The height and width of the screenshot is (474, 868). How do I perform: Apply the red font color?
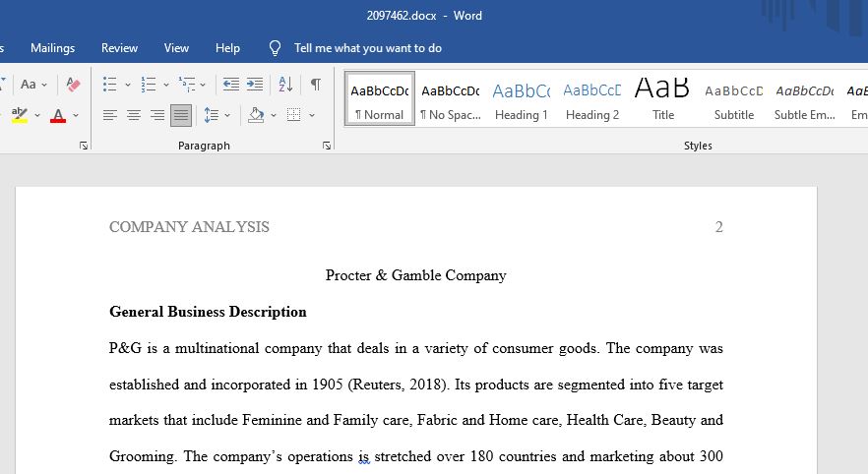pos(58,115)
